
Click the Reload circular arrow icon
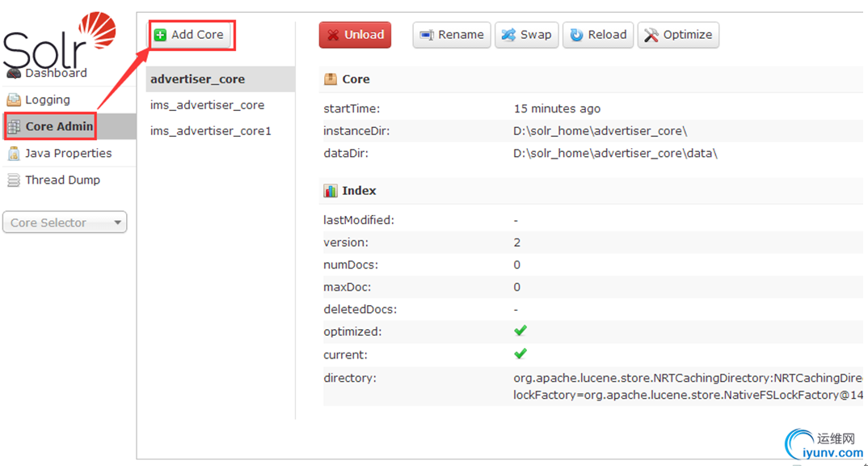[x=576, y=35]
